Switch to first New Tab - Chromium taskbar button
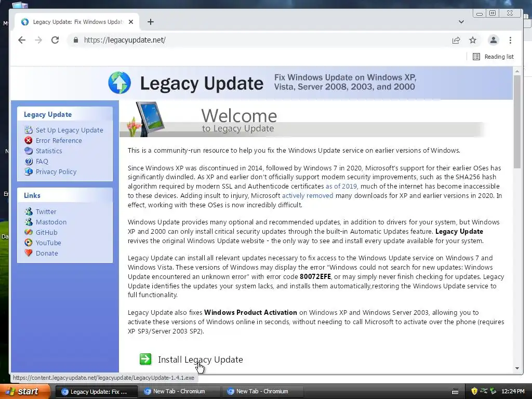Viewport: 532px width, 399px height. 179,391
